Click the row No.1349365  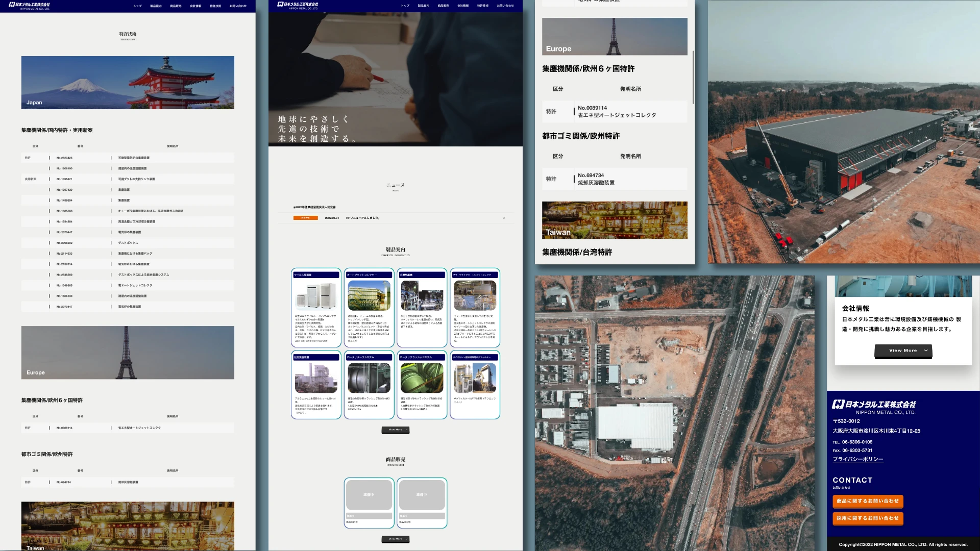pyautogui.click(x=128, y=285)
